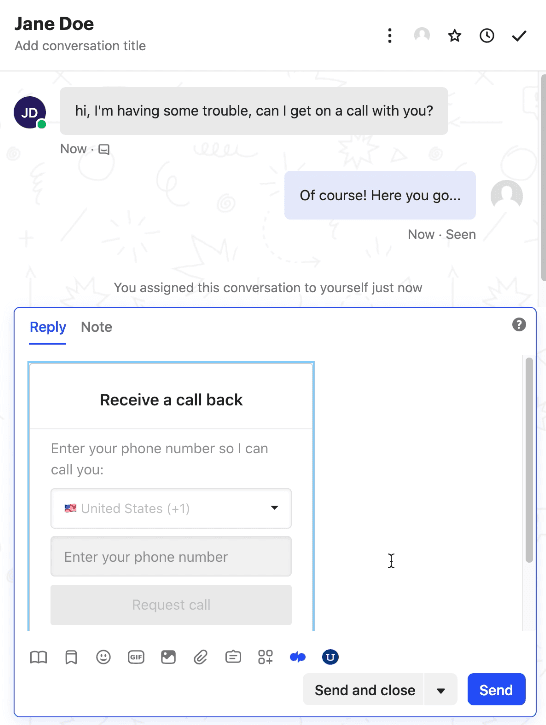Attach a file with the paperclip icon
The width and height of the screenshot is (546, 725).
click(x=200, y=657)
